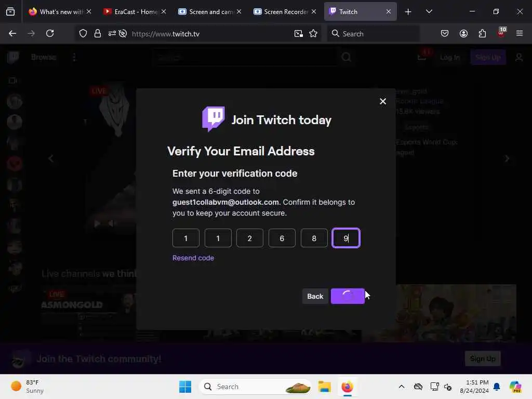Open the Twitch more options dots menu
532x399 pixels.
click(74, 57)
